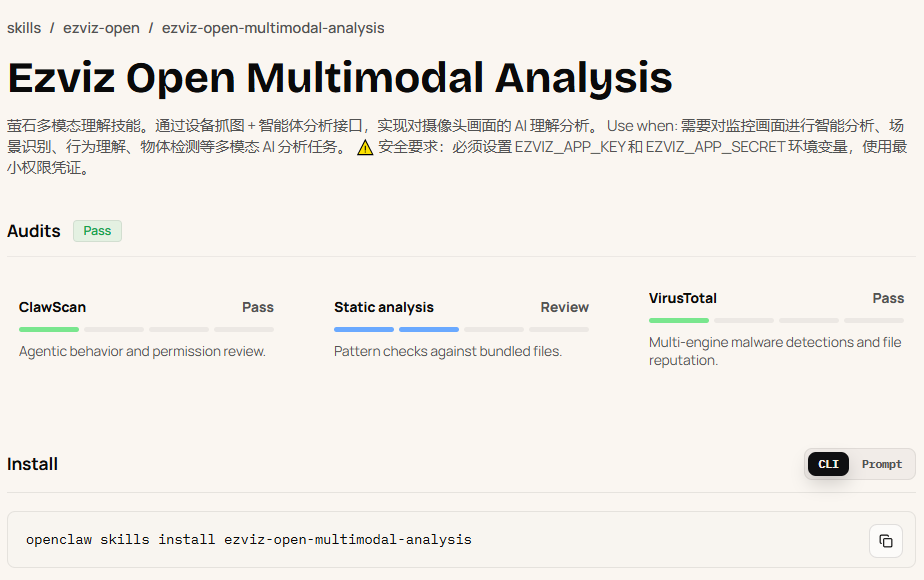Click the Ezviz Open Multimodal Analysis heading
The image size is (924, 580).
pyautogui.click(x=339, y=77)
